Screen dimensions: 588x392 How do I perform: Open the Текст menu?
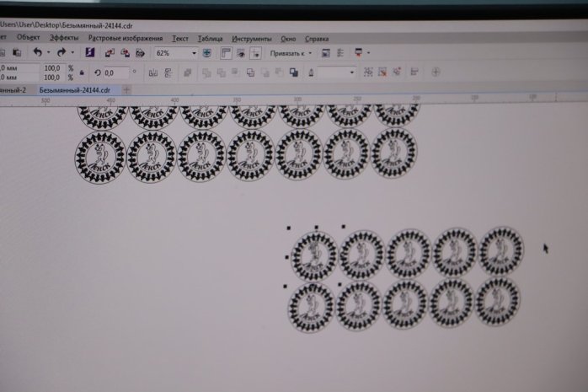tap(180, 38)
